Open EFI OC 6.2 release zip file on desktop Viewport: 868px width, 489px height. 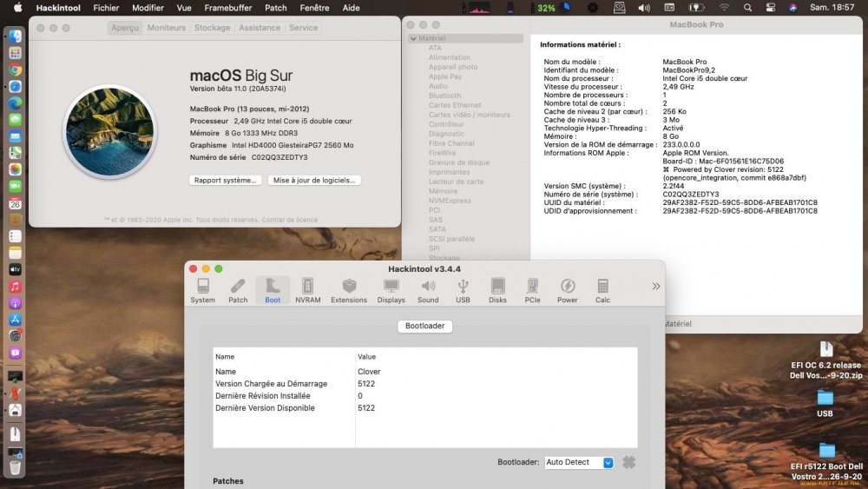(826, 360)
